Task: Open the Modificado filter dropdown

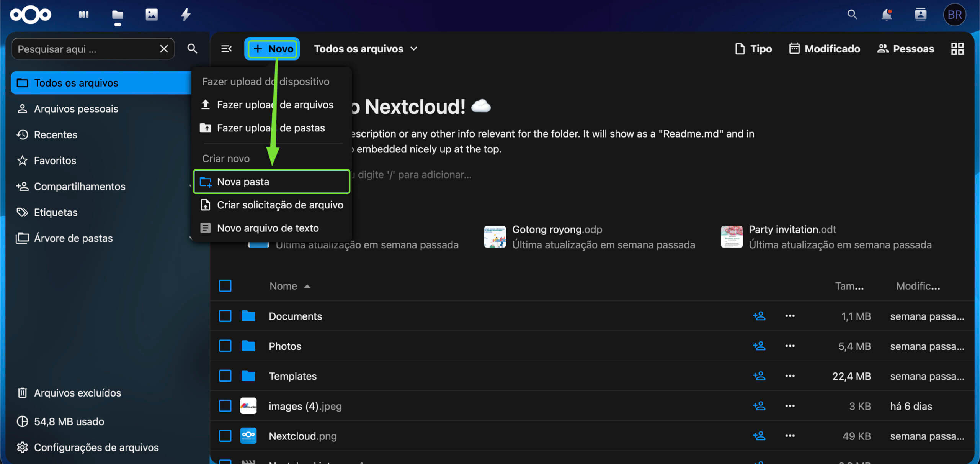Action: coord(825,49)
